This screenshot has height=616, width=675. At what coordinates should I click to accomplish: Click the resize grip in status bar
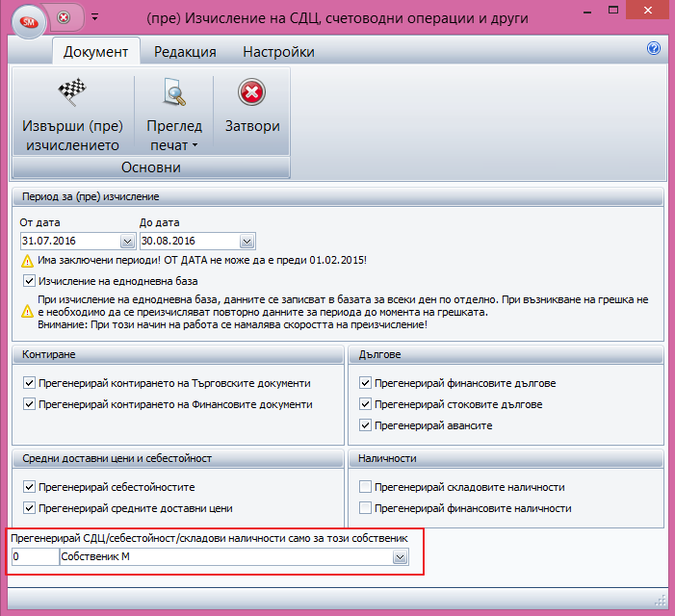tap(661, 600)
